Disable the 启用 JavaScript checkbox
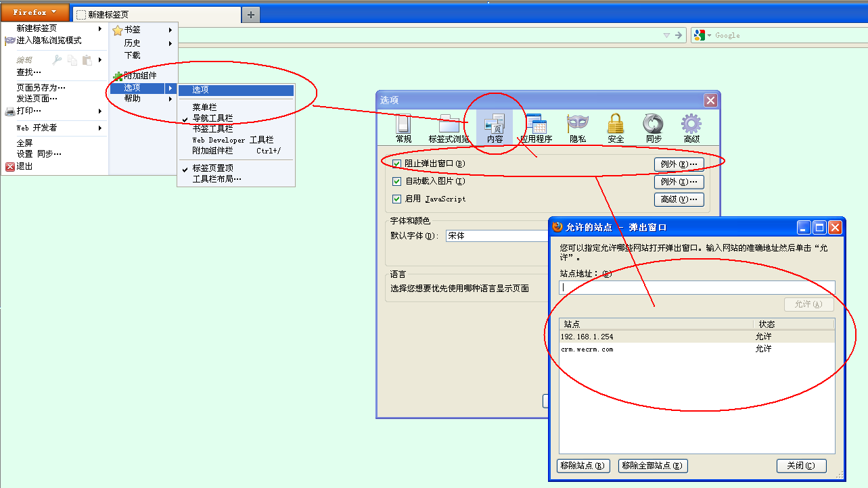868x488 pixels. pos(397,199)
